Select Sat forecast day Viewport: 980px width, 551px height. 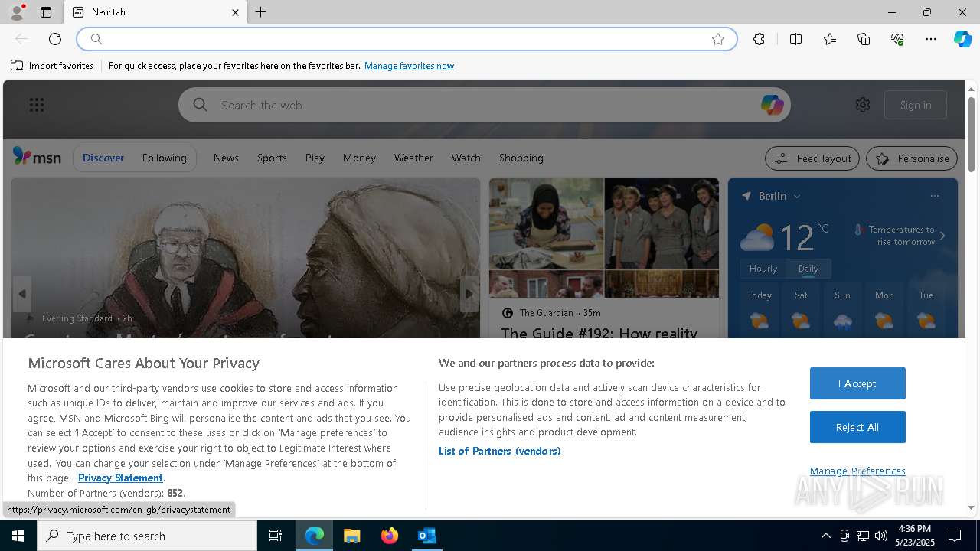point(801,311)
